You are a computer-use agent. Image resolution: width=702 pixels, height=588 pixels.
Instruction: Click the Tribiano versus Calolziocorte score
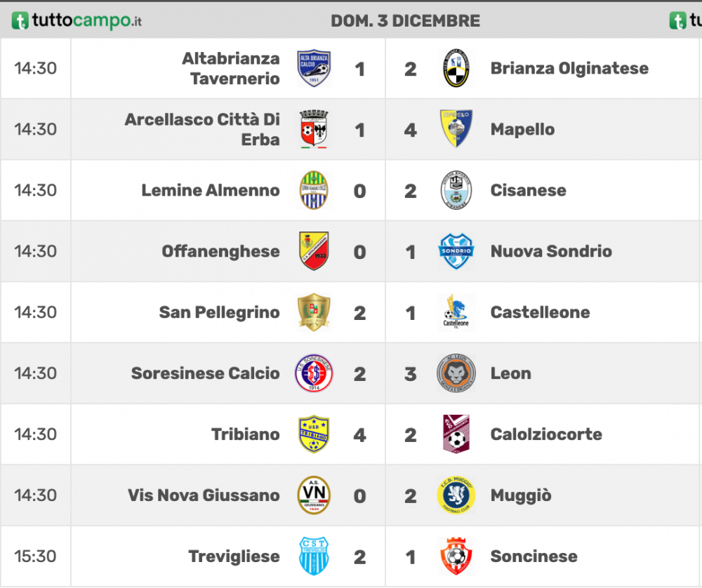click(385, 434)
